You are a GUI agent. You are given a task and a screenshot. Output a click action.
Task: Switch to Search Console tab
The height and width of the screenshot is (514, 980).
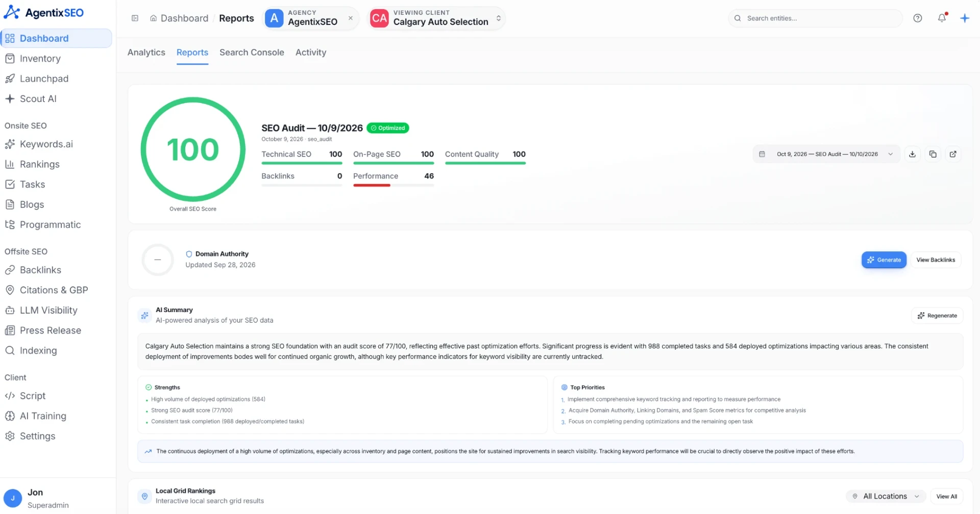[252, 53]
